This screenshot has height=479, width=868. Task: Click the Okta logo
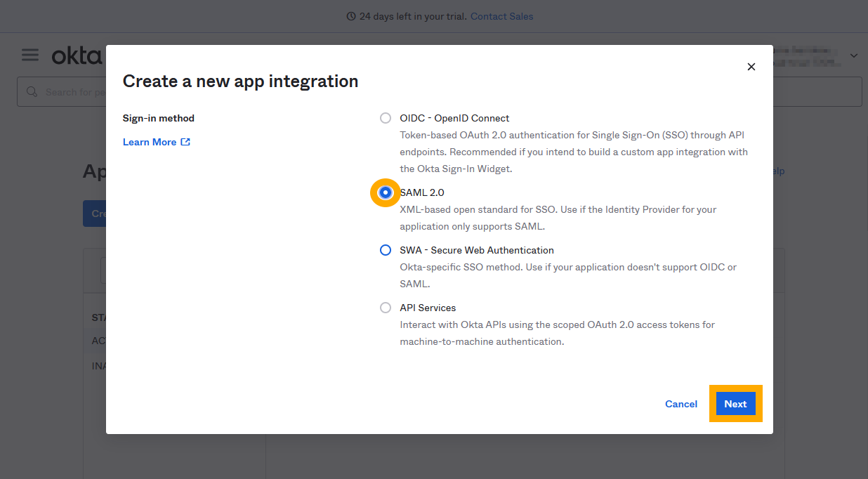[77, 55]
